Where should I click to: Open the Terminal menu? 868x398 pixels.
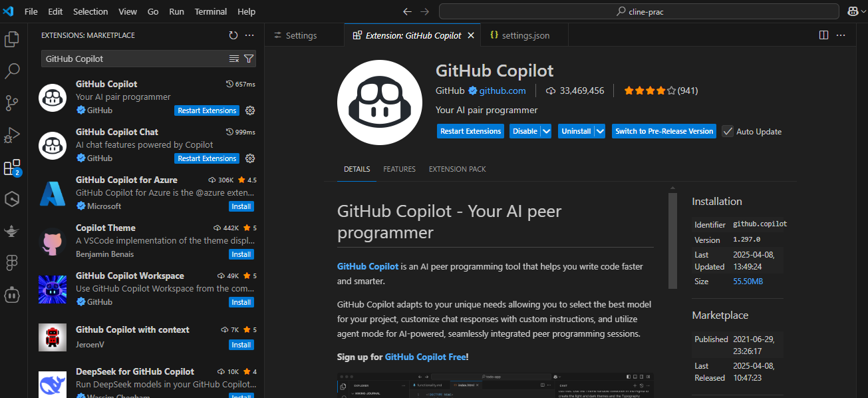click(x=210, y=11)
